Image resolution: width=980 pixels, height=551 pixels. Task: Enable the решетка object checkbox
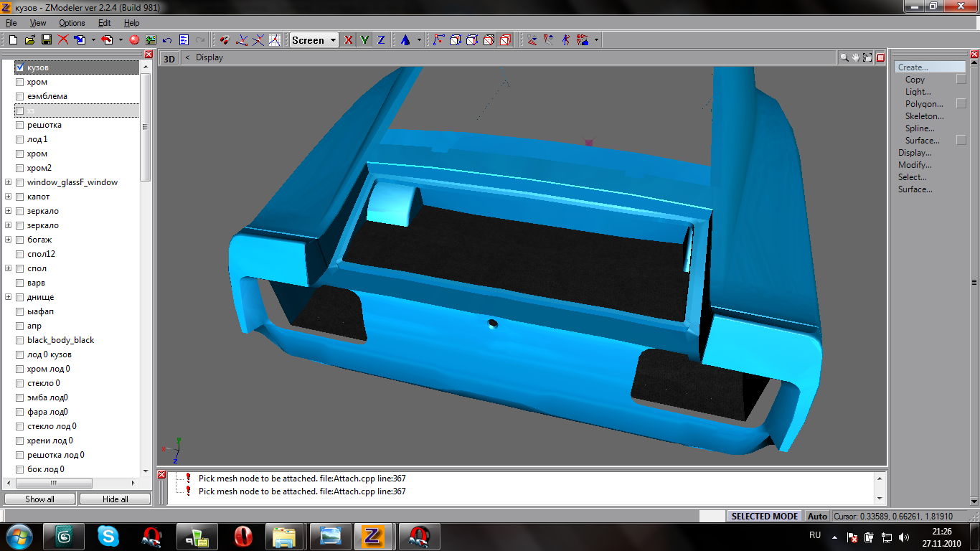click(20, 125)
